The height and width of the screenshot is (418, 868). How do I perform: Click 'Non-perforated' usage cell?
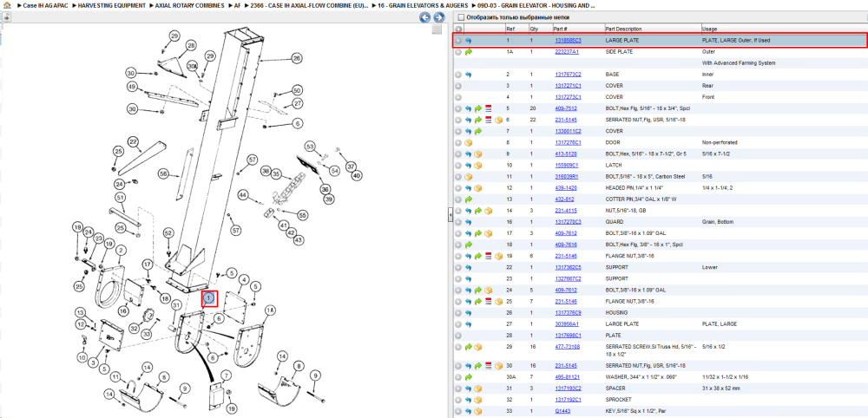tap(720, 142)
